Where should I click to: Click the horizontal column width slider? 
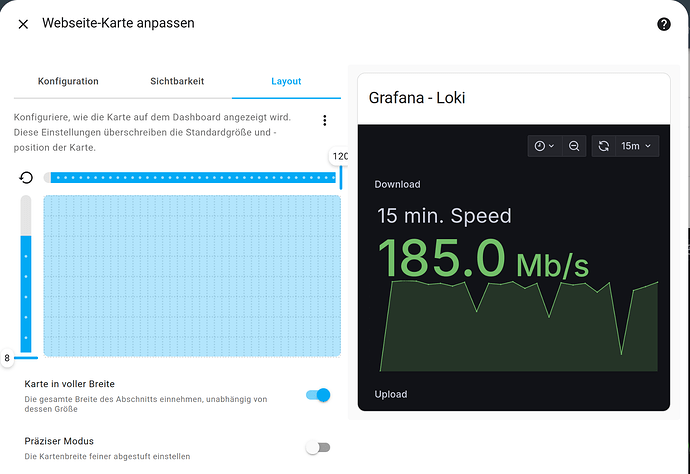point(193,177)
